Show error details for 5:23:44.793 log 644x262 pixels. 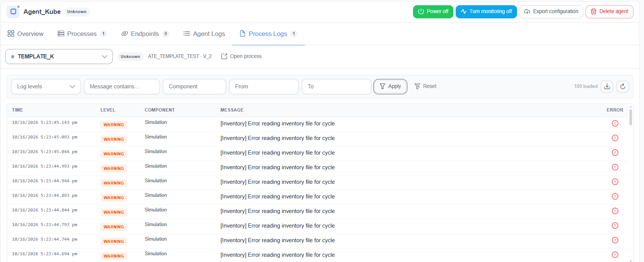615,226
